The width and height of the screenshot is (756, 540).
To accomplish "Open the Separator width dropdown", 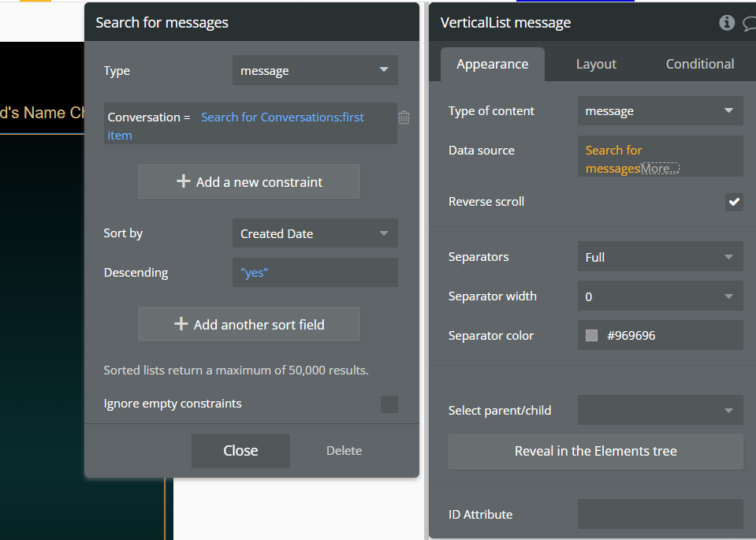I will pyautogui.click(x=660, y=296).
